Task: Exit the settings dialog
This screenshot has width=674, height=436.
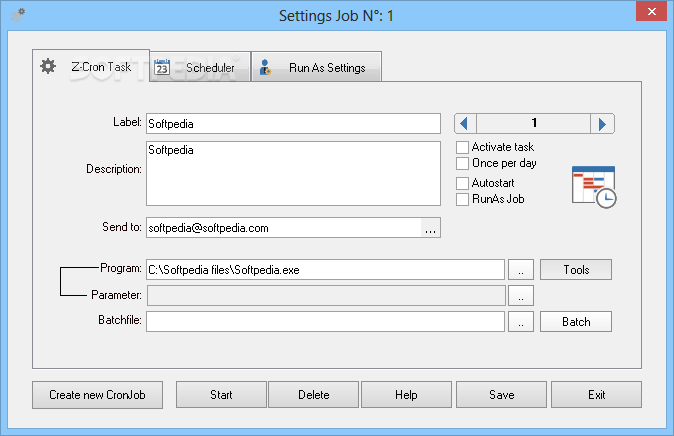Action: [596, 395]
